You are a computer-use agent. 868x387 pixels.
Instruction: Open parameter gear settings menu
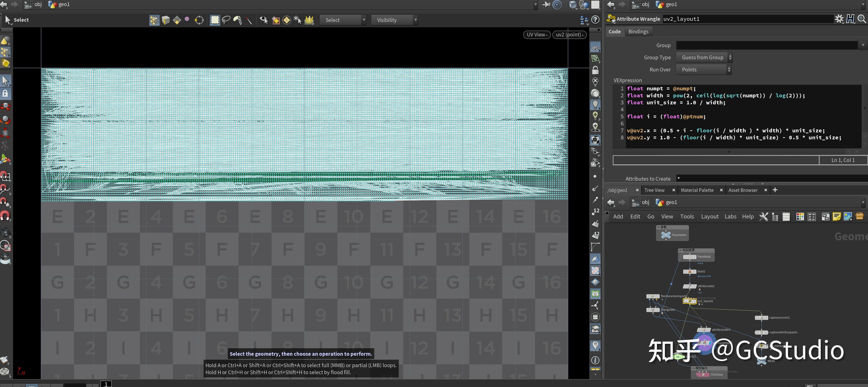pyautogui.click(x=839, y=19)
